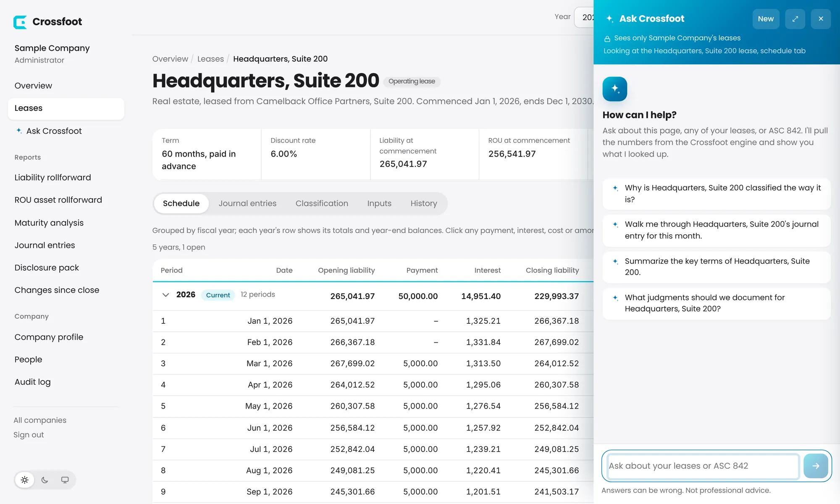The height and width of the screenshot is (504, 840).
Task: Go to Overview in the sidebar
Action: pos(33,86)
